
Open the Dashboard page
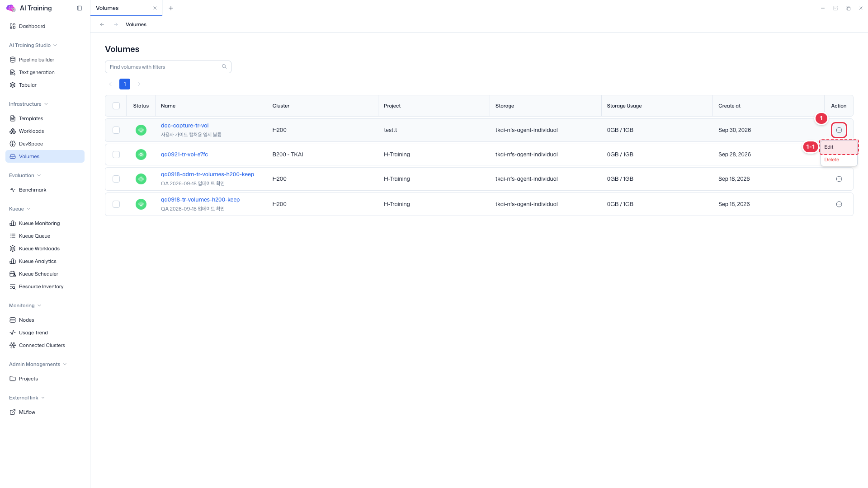tap(32, 26)
